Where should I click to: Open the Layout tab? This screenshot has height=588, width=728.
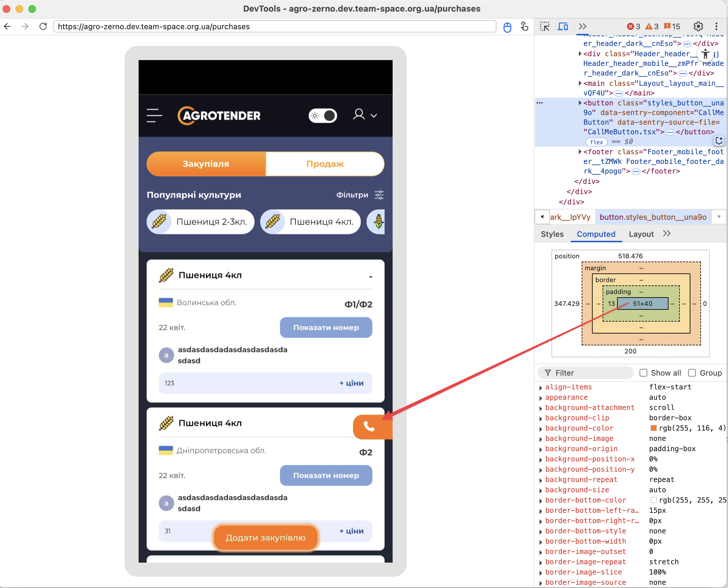pyautogui.click(x=641, y=234)
